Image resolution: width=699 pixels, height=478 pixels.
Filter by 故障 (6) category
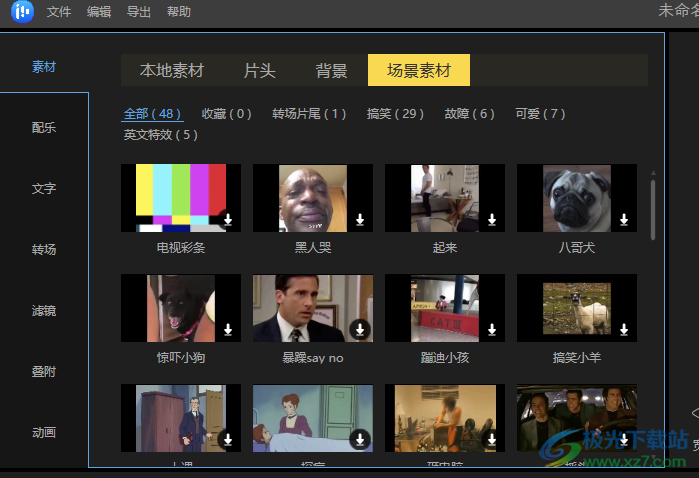tap(469, 114)
